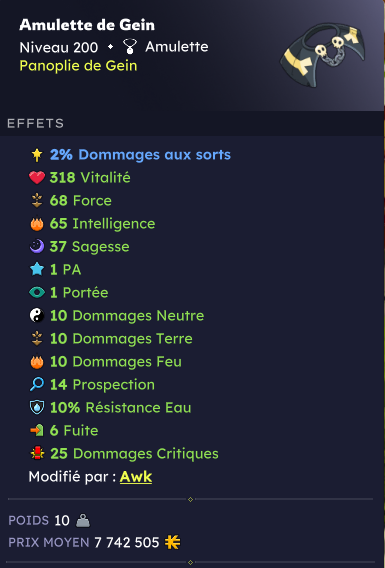The image size is (385, 568).
Task: Click the EFFETS section header
Action: [x=35, y=124]
